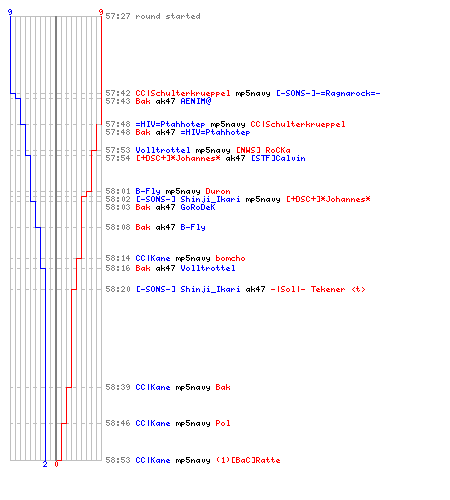450x500 pixels.
Task: Click the red CC|Schulterkrueppel name at 57:42
Action: 183,93
